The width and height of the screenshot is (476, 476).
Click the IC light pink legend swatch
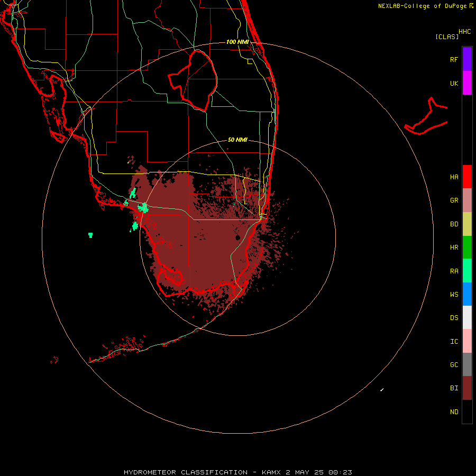(x=467, y=341)
